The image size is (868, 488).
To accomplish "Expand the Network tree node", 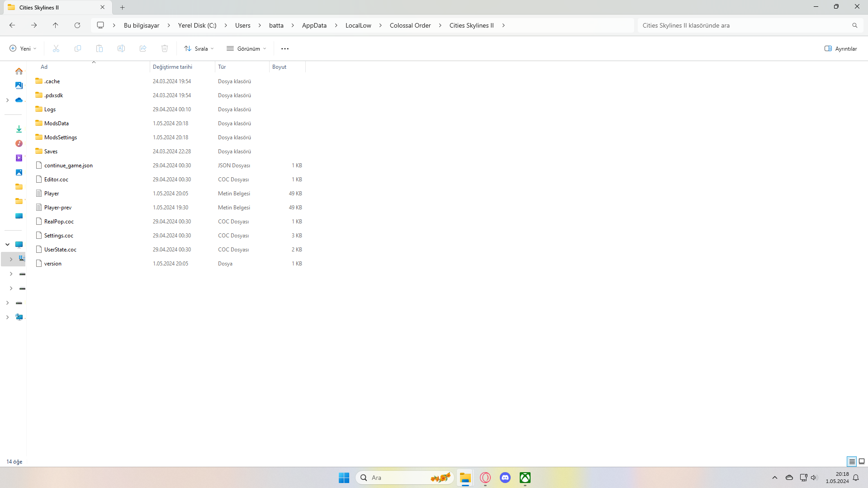I will tap(8, 317).
